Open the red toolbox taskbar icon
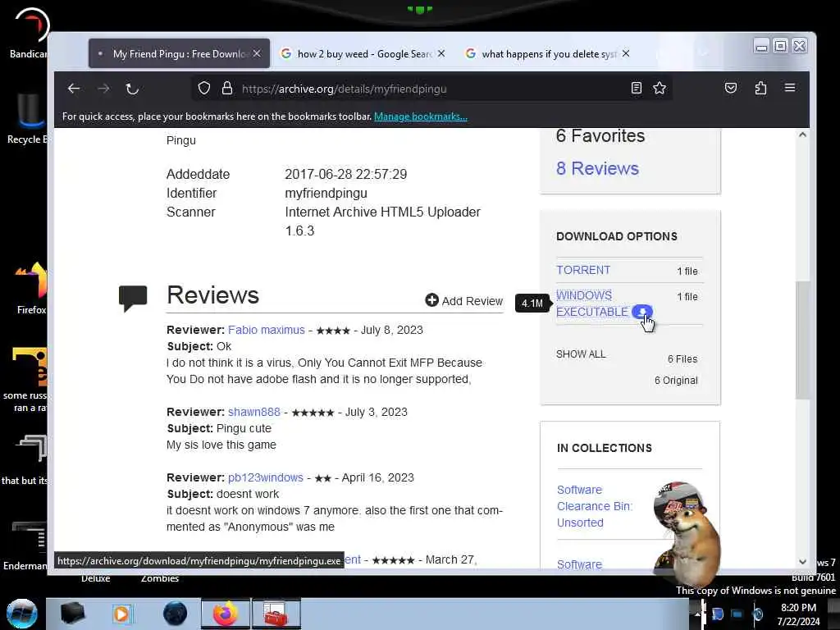This screenshot has width=840, height=630. click(276, 614)
